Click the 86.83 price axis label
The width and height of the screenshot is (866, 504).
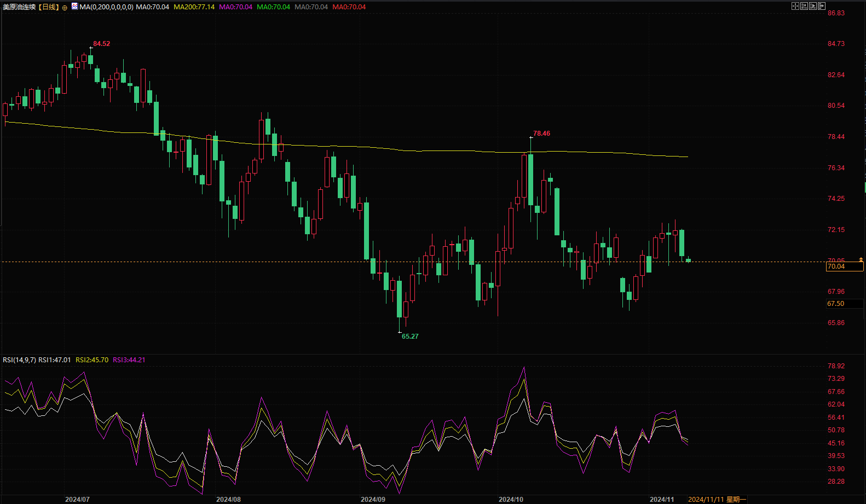836,13
